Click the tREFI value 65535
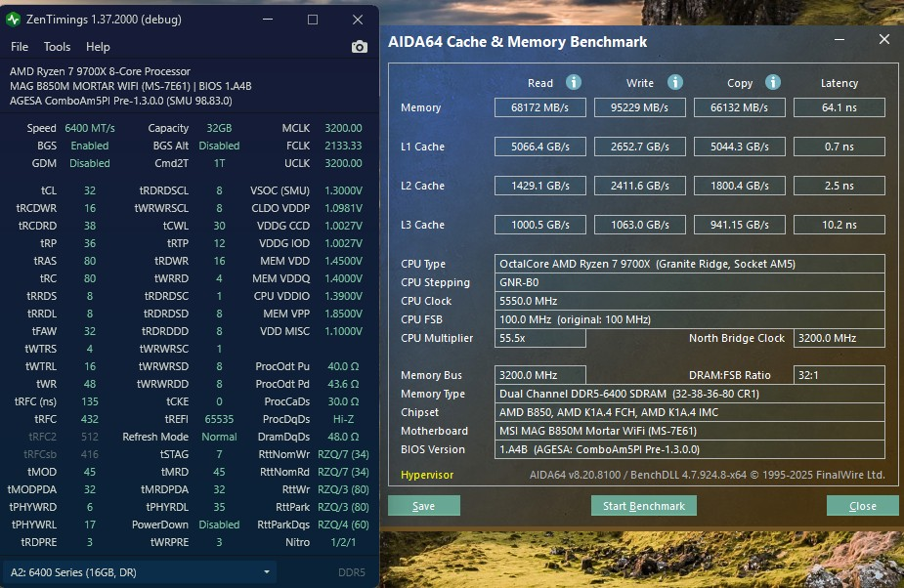The height and width of the screenshot is (588, 904). [219, 419]
